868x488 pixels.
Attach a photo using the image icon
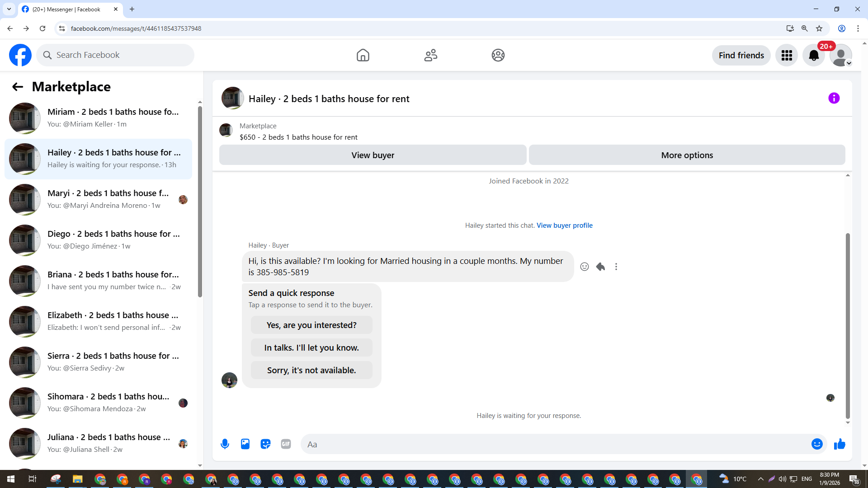click(x=245, y=444)
